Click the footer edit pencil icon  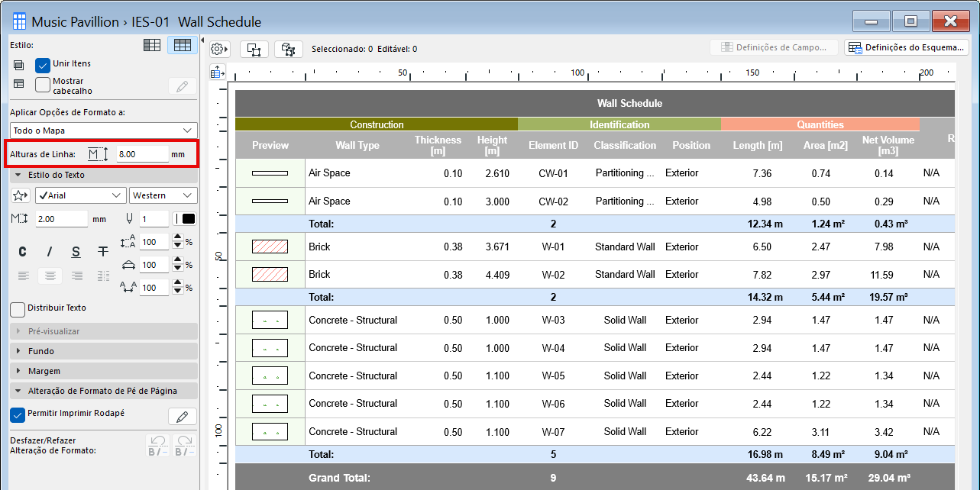(x=182, y=416)
